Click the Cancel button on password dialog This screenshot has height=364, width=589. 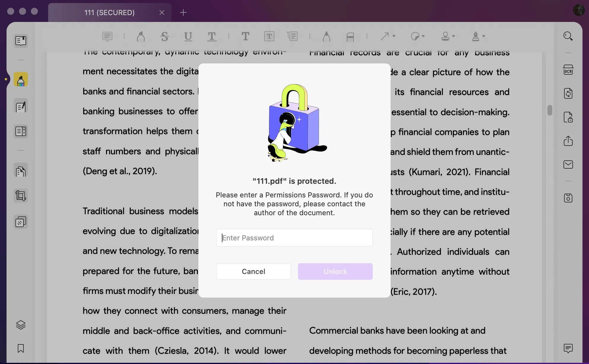tap(253, 272)
